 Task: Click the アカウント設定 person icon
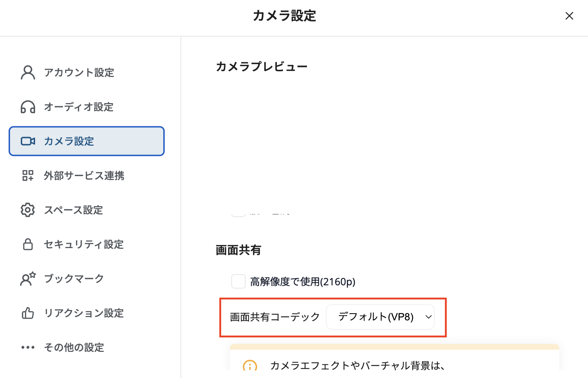(x=28, y=73)
